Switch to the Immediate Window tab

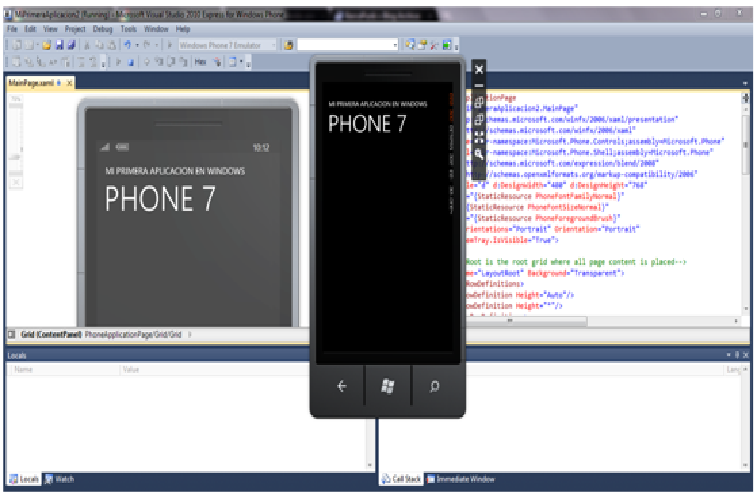[x=465, y=480]
